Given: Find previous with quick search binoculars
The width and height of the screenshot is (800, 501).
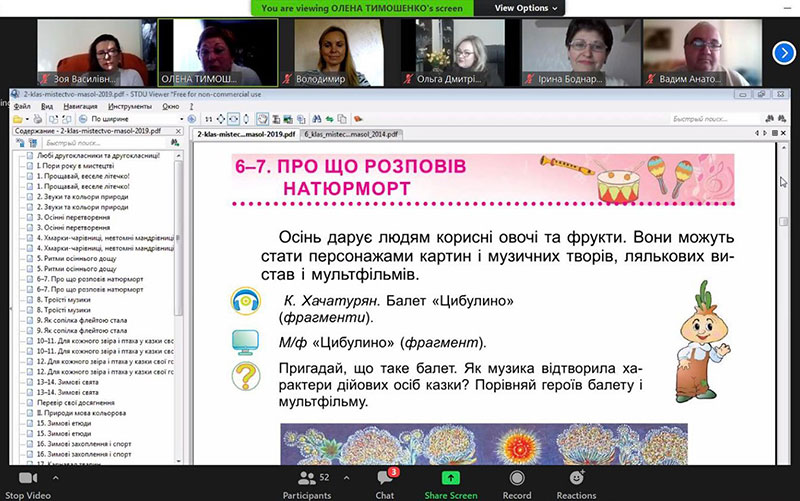Looking at the screenshot, I should pyautogui.click(x=769, y=119).
